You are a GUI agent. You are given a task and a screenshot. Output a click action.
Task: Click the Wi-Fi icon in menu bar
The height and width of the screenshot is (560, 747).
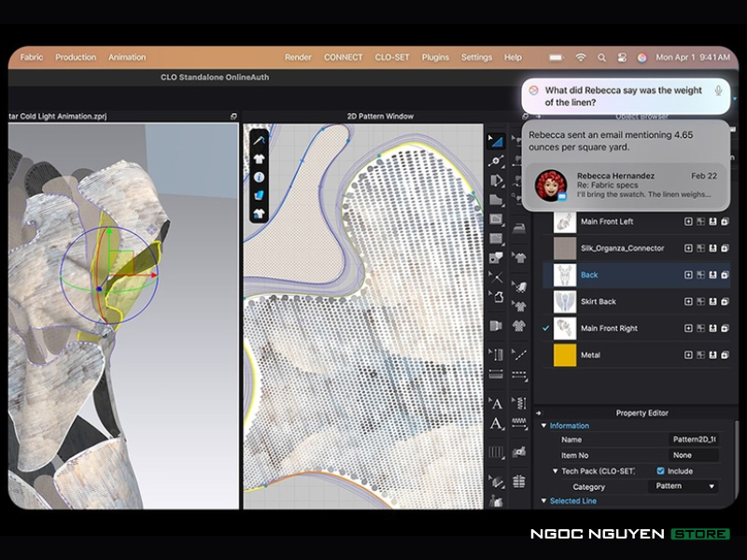coord(581,57)
